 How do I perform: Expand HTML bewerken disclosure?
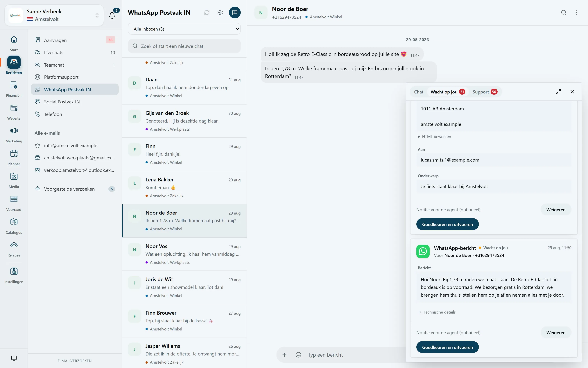tap(434, 137)
